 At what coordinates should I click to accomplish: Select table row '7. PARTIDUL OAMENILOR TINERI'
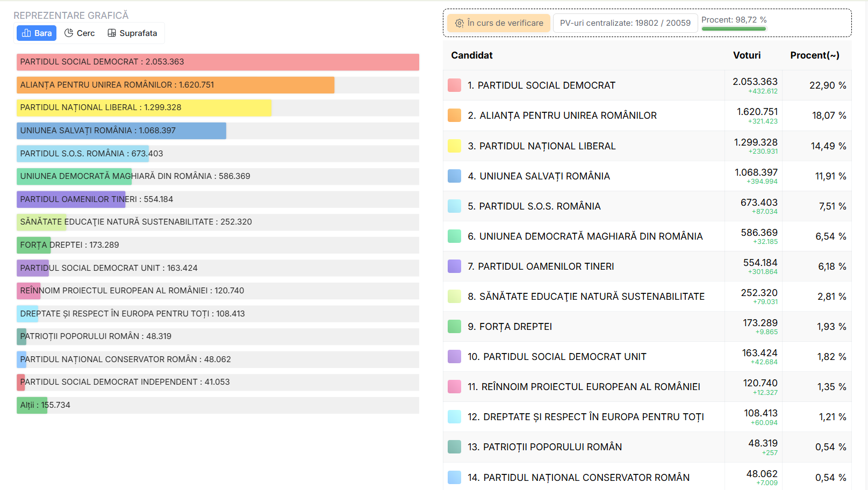[x=647, y=266]
